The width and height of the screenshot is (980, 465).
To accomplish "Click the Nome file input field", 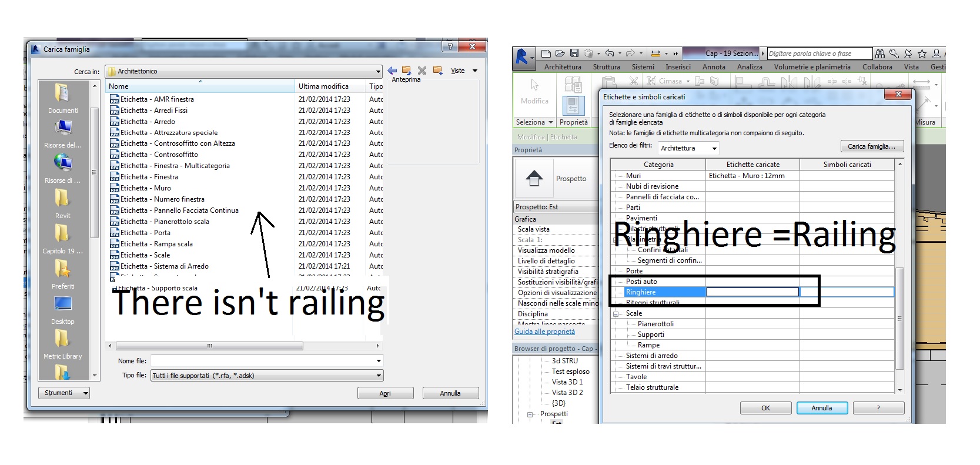I will click(267, 361).
